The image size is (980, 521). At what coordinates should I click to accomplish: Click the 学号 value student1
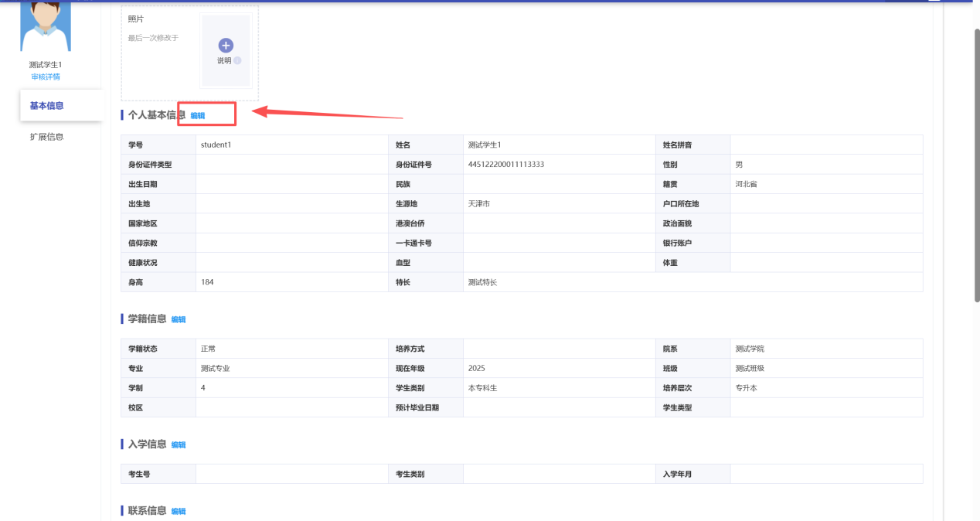coord(216,145)
